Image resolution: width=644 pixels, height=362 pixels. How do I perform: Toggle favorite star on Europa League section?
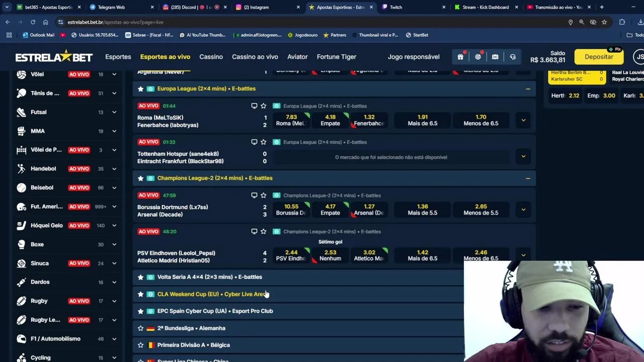point(140,89)
